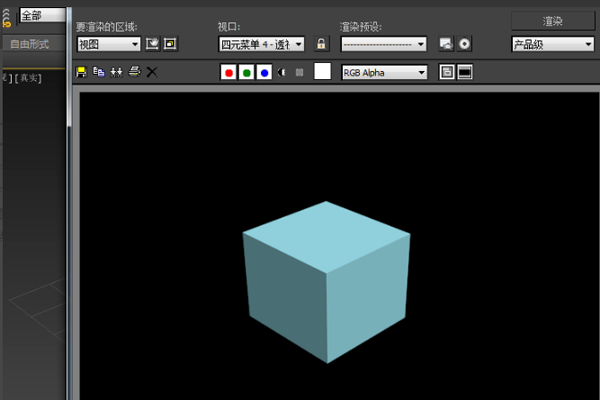The image size is (600, 400).
Task: Toggle the green channel button
Action: pyautogui.click(x=246, y=72)
